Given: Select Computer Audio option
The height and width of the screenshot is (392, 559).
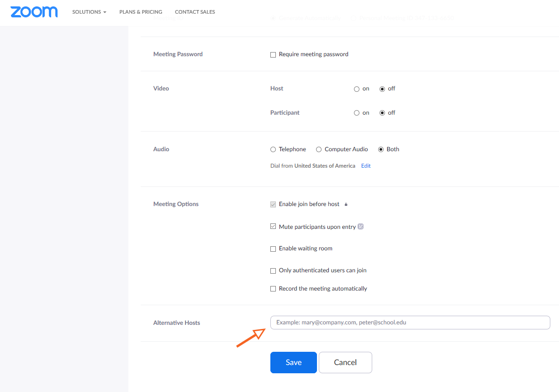Looking at the screenshot, I should [x=318, y=149].
